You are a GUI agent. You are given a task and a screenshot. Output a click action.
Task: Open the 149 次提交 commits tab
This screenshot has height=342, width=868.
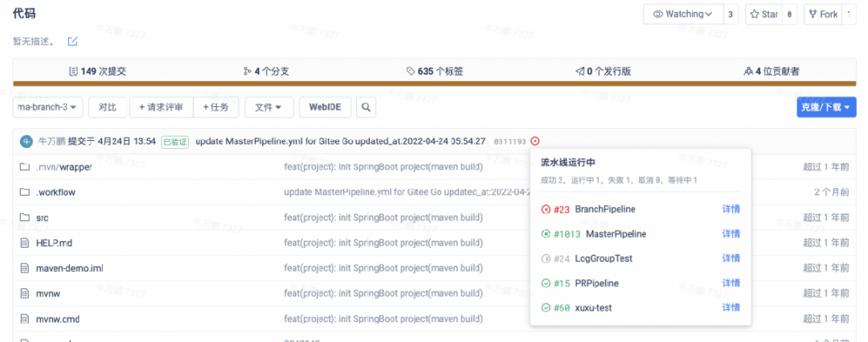point(98,71)
